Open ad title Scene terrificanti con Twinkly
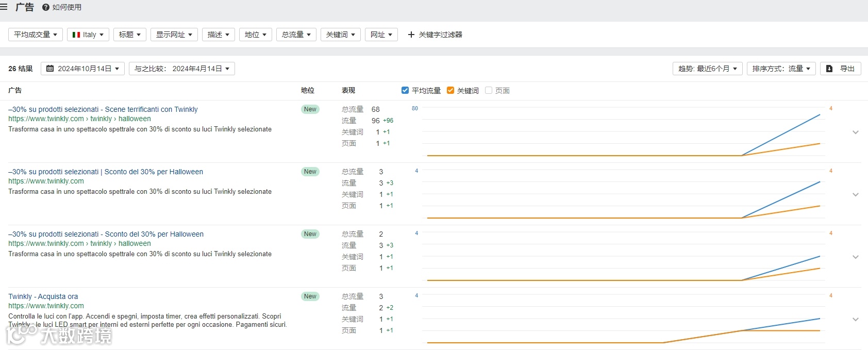The height and width of the screenshot is (350, 868). pos(103,109)
